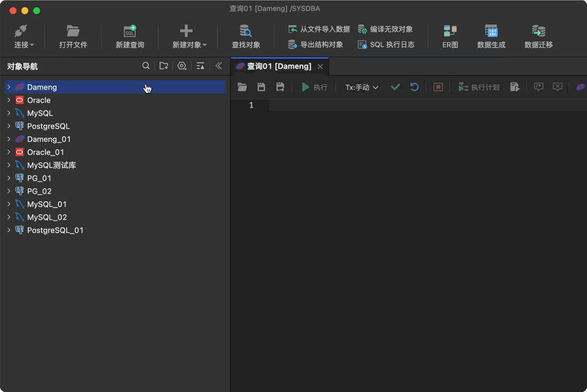Expand the Oracle connection node
The height and width of the screenshot is (392, 587).
click(x=9, y=100)
